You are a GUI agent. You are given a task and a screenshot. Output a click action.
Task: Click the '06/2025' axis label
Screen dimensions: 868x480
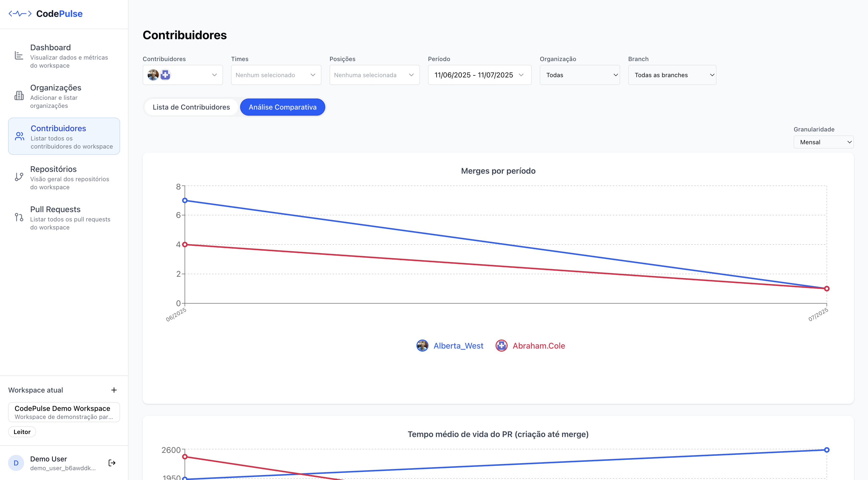(176, 314)
